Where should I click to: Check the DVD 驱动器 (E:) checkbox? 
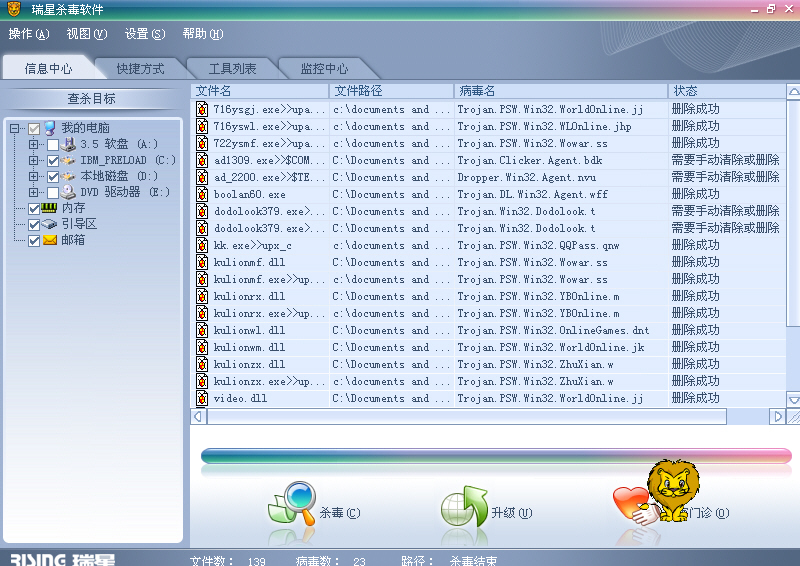[x=53, y=193]
